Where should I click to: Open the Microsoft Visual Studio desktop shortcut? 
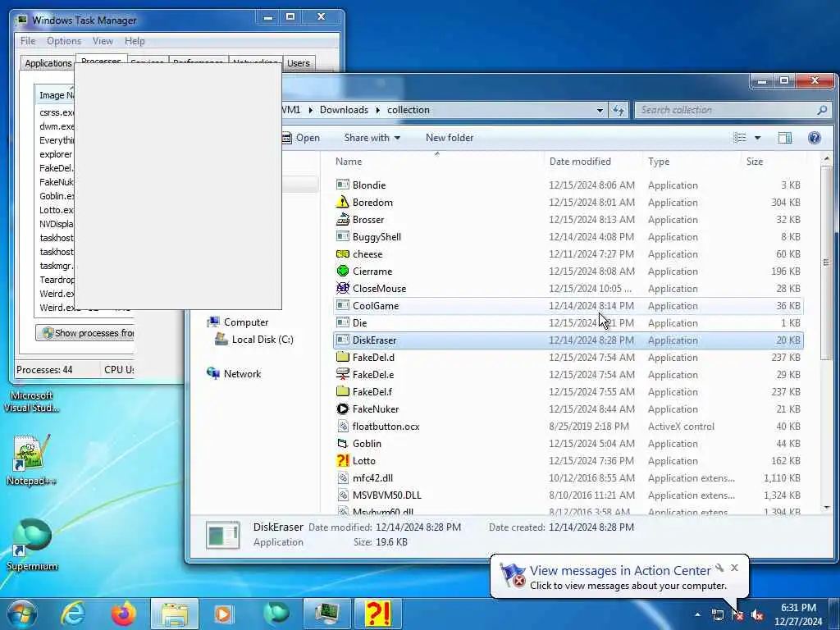32,401
